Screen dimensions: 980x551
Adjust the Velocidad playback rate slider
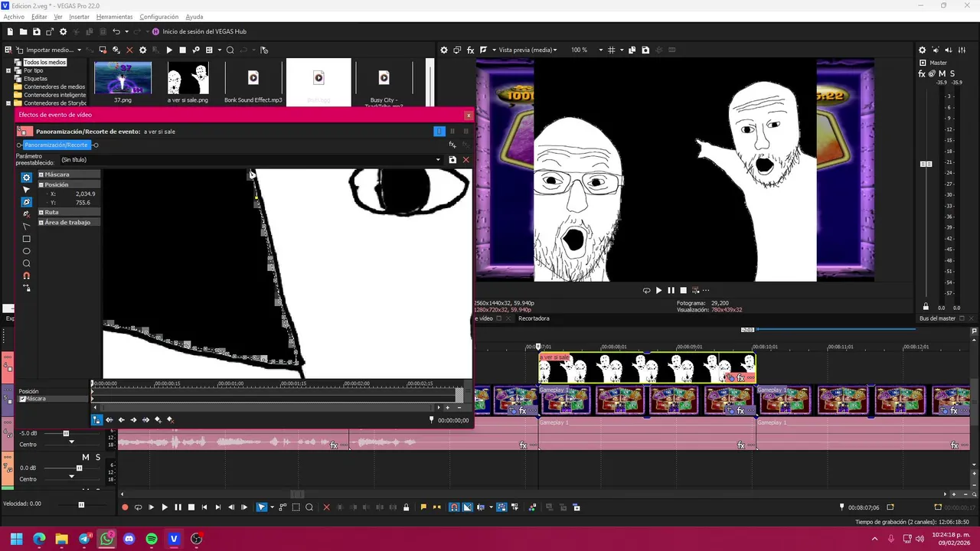click(x=81, y=504)
